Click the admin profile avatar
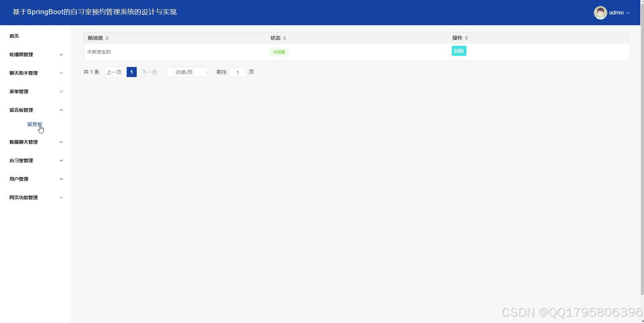The width and height of the screenshot is (644, 323). [x=600, y=12]
